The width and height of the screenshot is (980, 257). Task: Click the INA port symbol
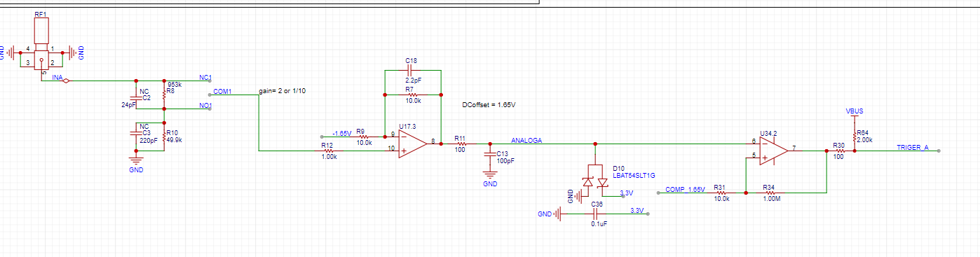click(66, 81)
